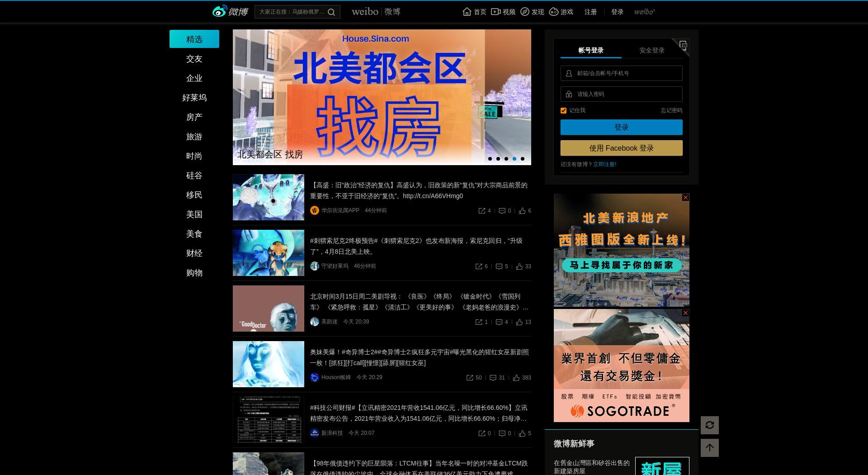
Task: Comment on the 奇异博士2 post
Action: click(493, 378)
